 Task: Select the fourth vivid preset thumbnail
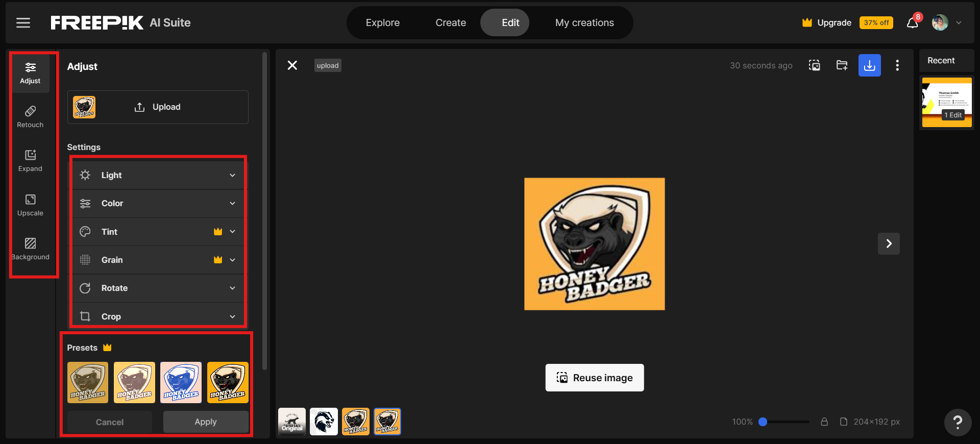click(228, 383)
